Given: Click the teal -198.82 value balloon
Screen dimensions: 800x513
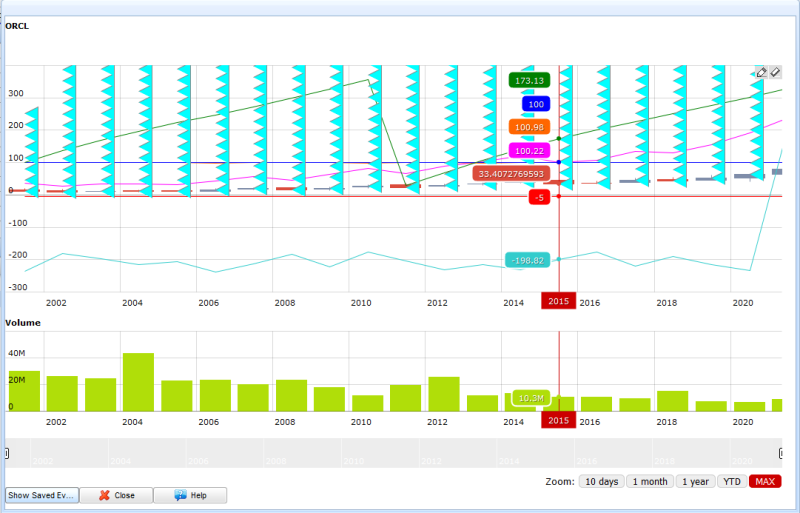Looking at the screenshot, I should pos(527,260).
